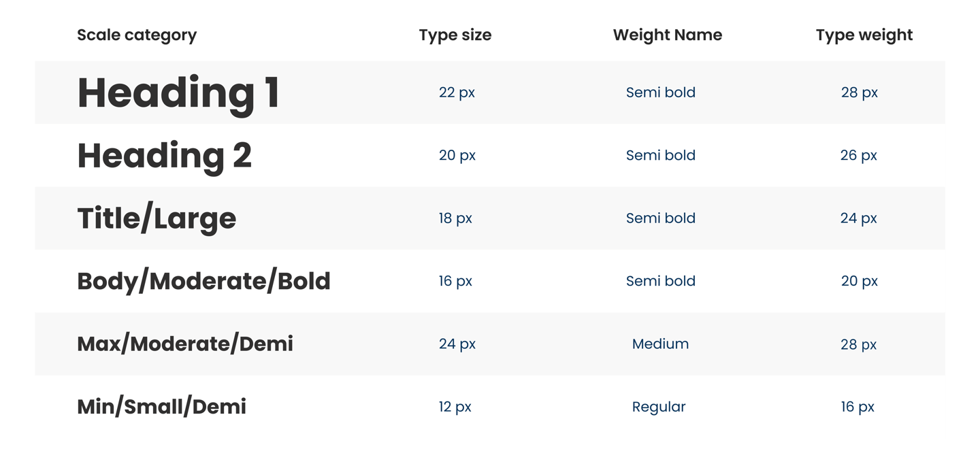Select the Heading 2 sample text
Screen dimensions: 980x466
[164, 156]
